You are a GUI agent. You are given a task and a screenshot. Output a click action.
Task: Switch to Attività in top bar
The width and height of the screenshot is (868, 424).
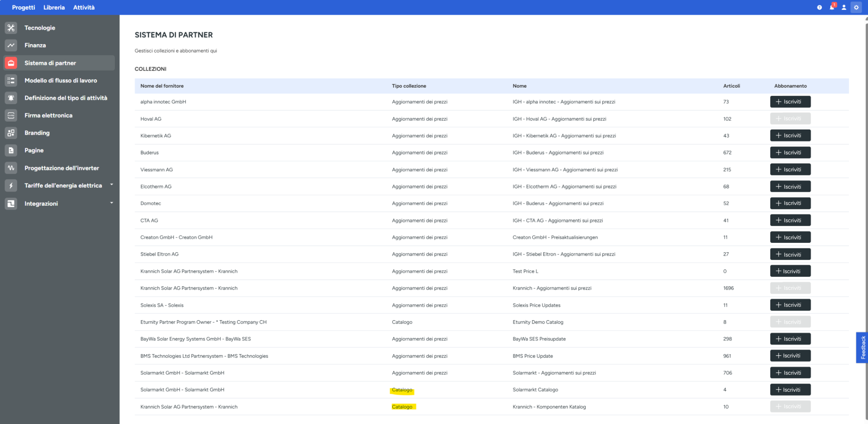[83, 7]
